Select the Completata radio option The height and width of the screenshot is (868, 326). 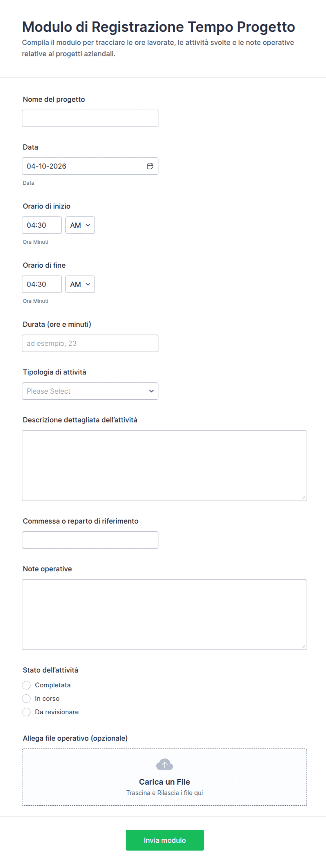pos(26,685)
